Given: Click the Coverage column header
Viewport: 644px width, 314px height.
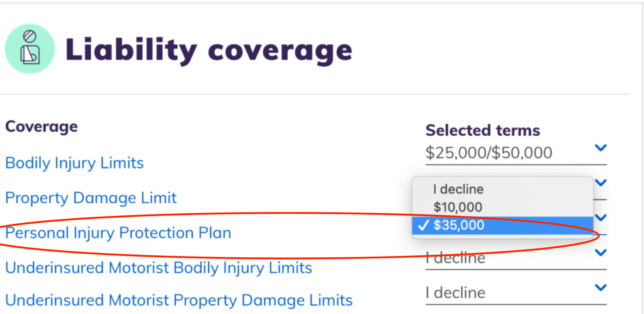Looking at the screenshot, I should [41, 127].
